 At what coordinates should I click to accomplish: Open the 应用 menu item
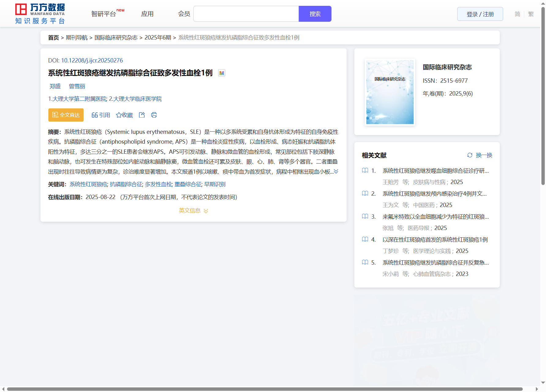coord(147,14)
